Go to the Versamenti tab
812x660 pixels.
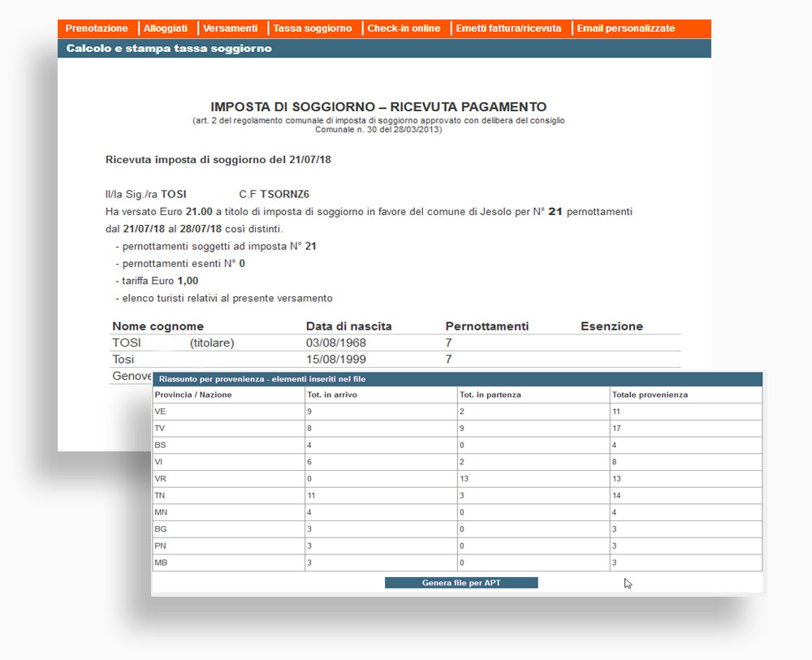pyautogui.click(x=231, y=28)
